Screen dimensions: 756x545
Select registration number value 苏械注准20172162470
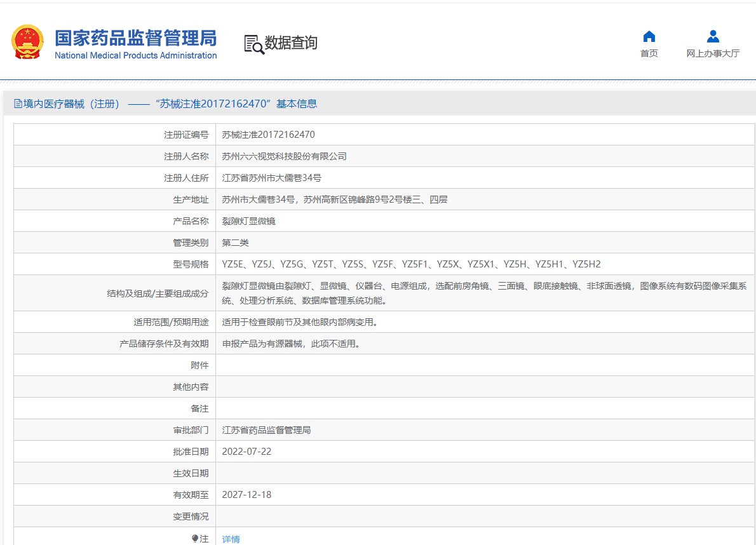(x=268, y=135)
